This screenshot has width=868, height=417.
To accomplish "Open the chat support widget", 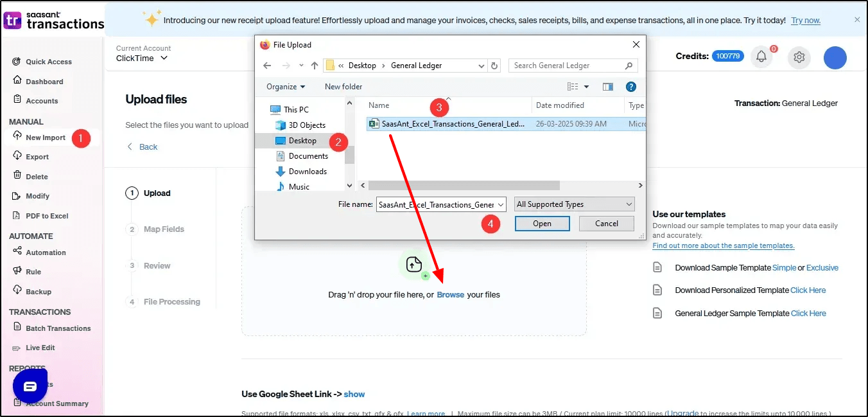I will [30, 387].
